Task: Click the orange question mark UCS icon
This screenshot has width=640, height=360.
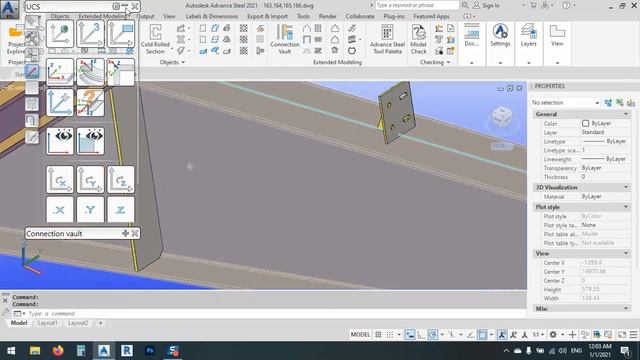Action: [x=90, y=102]
